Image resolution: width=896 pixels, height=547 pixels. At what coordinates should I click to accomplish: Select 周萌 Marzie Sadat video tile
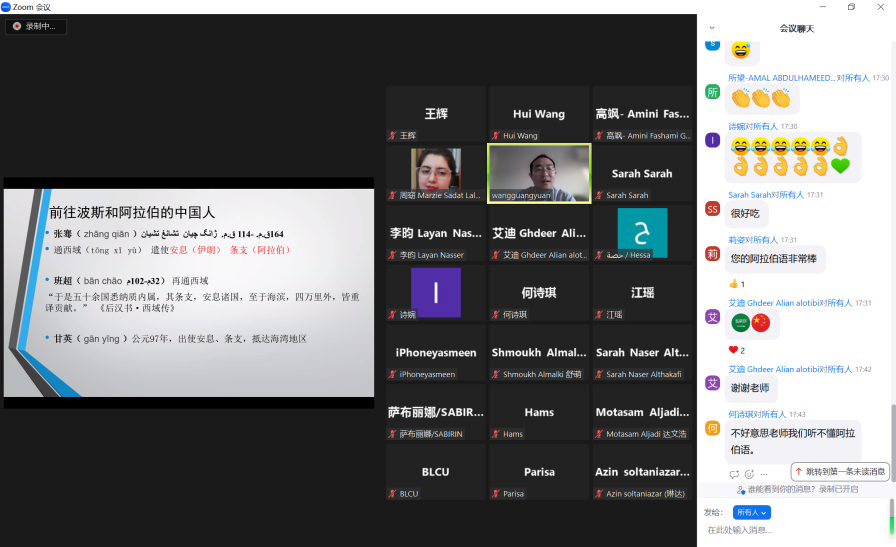436,173
